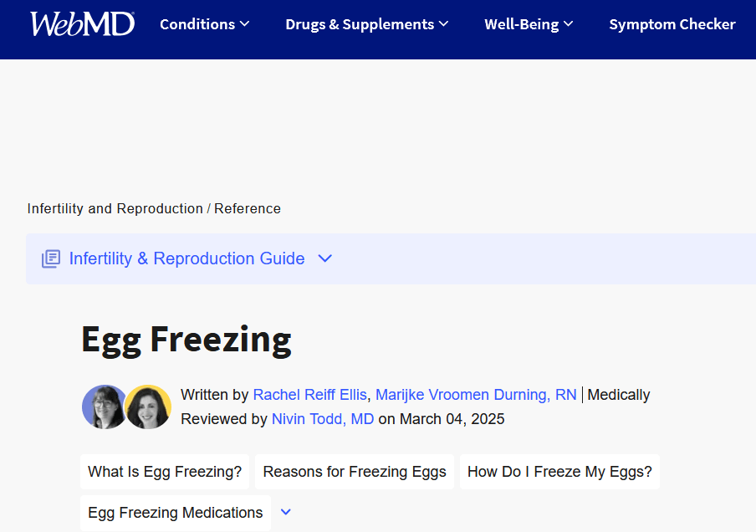Open the Well-Being menu
The height and width of the screenshot is (532, 756).
522,24
